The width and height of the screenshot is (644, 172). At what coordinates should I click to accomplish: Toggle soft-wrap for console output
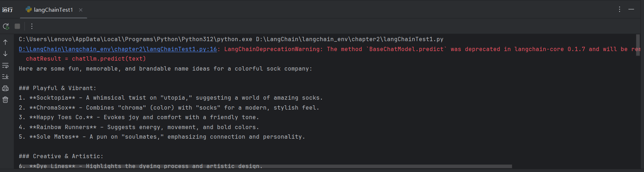pyautogui.click(x=5, y=65)
